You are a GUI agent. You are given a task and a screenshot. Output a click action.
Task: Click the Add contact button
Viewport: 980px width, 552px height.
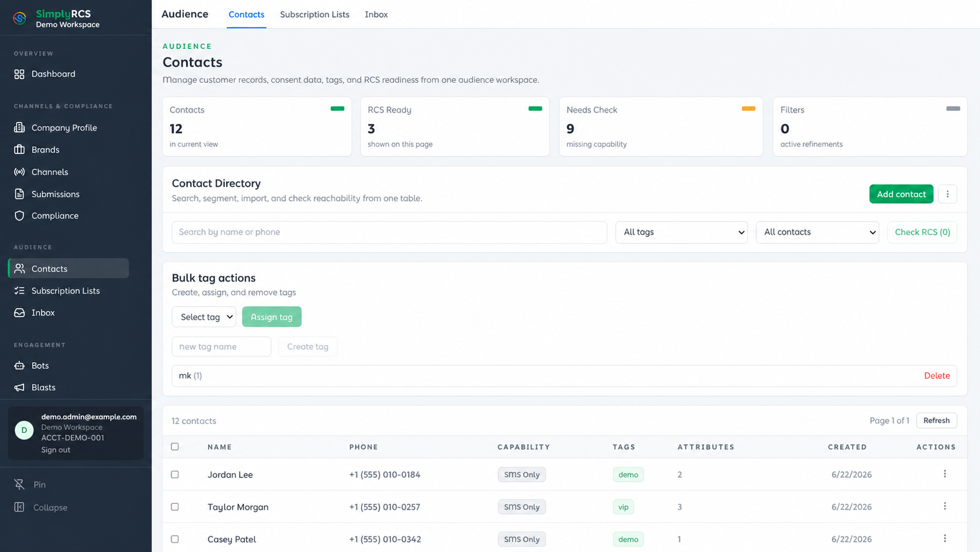pos(901,194)
